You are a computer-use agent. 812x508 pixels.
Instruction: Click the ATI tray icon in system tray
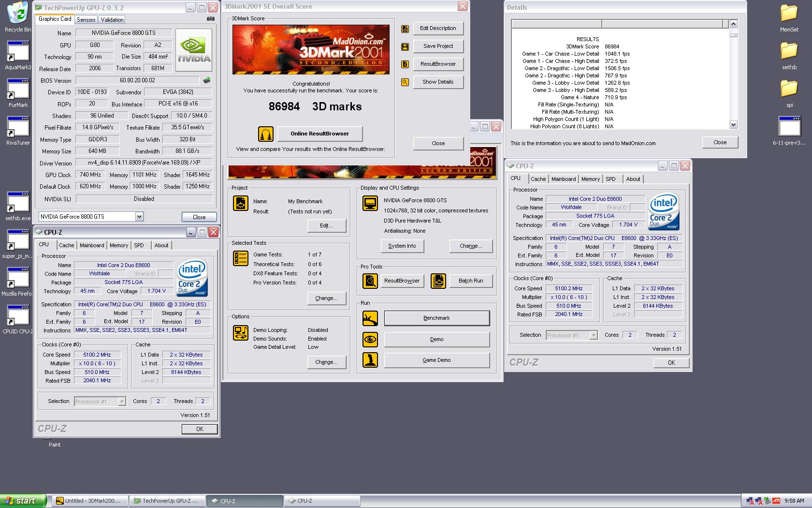(776, 501)
